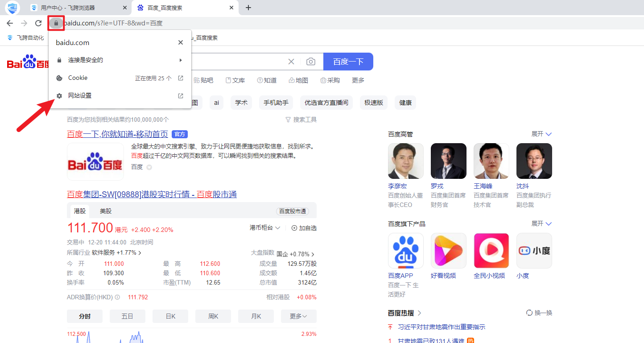The image size is (644, 343).
Task: Open 百度一下,你就知道-移动首页 result
Action: [x=117, y=134]
